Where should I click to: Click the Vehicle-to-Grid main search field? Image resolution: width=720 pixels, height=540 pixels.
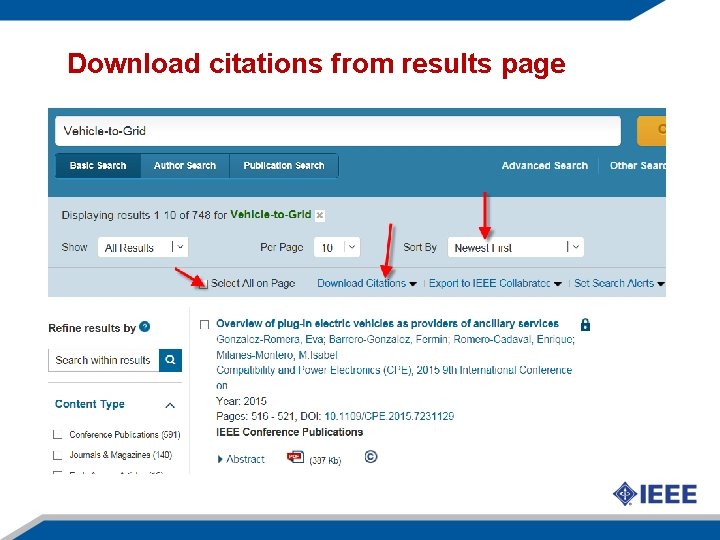click(338, 131)
